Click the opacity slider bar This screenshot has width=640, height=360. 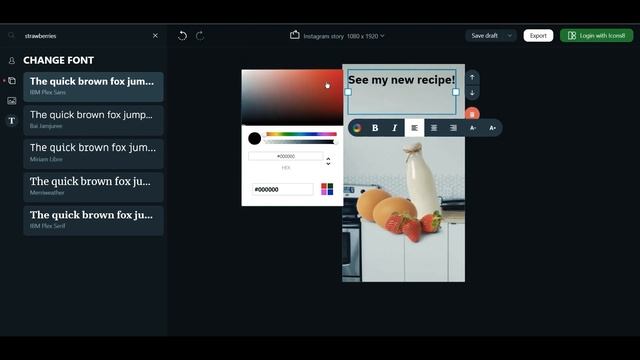(301, 142)
